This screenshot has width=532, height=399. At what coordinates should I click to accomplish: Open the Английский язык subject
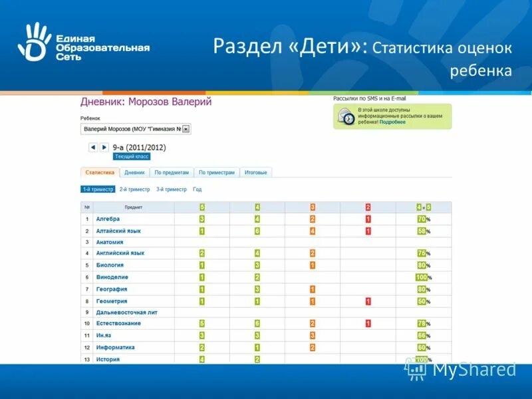[x=120, y=253]
